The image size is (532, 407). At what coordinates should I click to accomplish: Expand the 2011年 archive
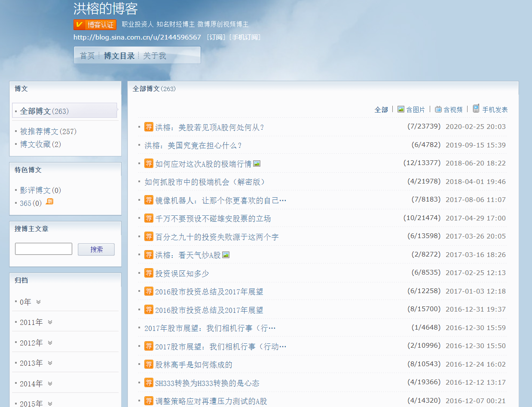(x=50, y=322)
